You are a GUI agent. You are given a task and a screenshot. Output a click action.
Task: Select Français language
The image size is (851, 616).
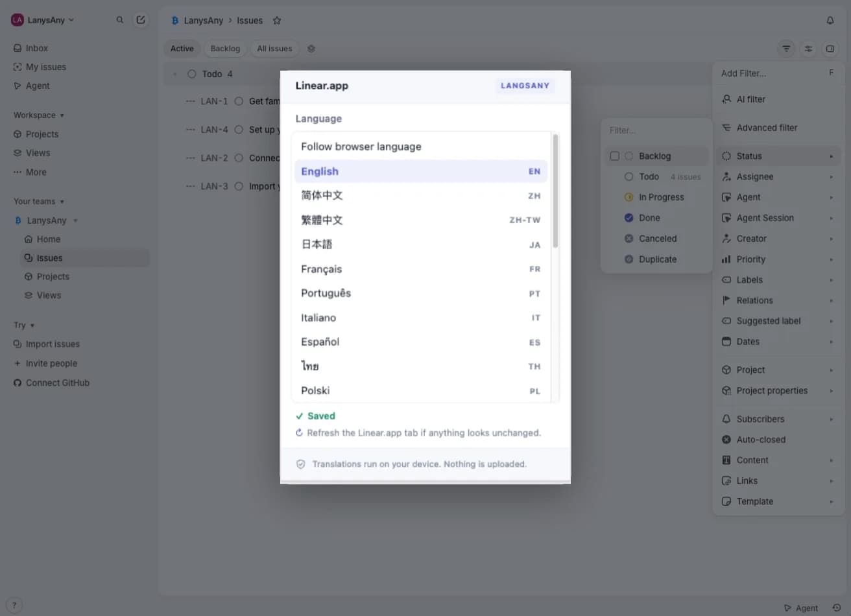pyautogui.click(x=421, y=269)
